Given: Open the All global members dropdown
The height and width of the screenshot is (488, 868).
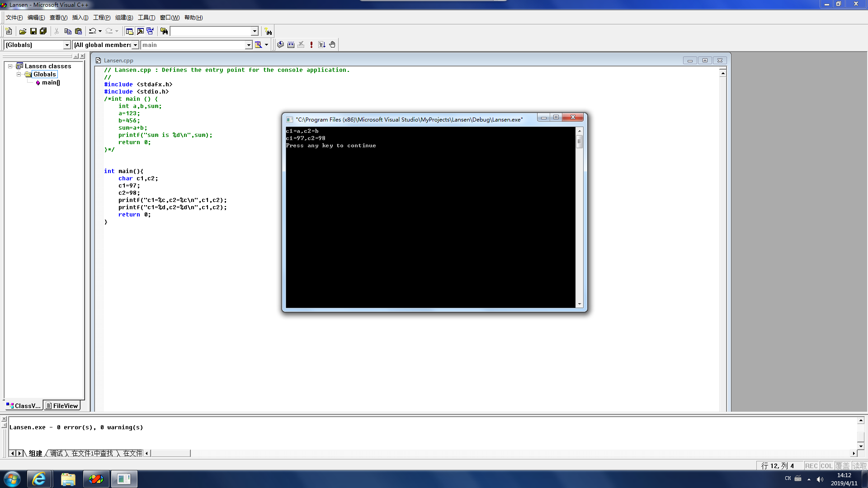Looking at the screenshot, I should point(135,45).
